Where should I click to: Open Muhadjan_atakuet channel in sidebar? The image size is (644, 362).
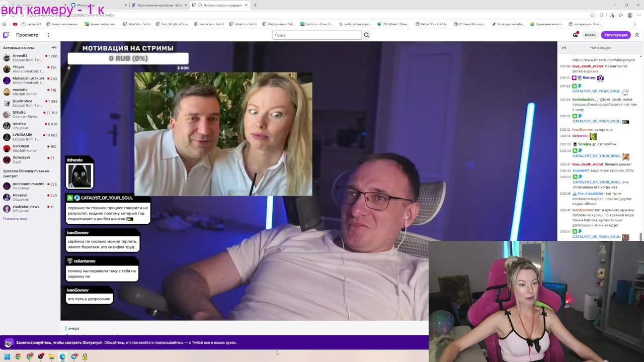tap(30, 80)
